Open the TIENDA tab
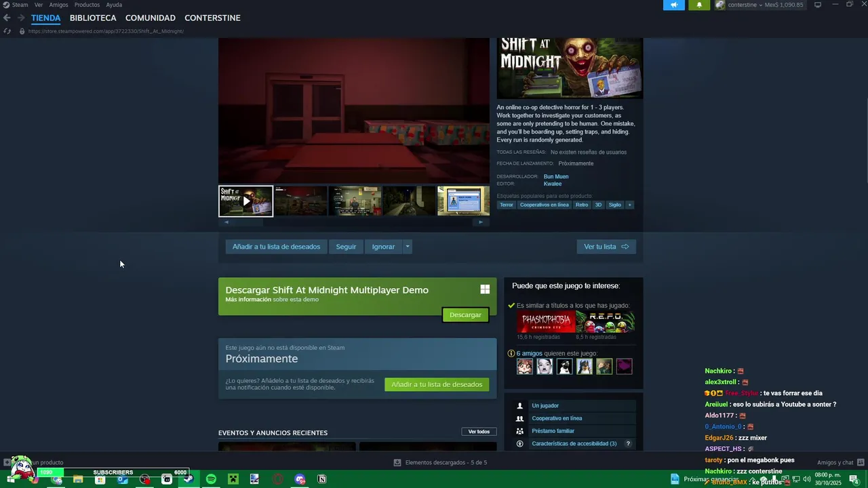Image resolution: width=868 pixels, height=488 pixels. pyautogui.click(x=45, y=18)
